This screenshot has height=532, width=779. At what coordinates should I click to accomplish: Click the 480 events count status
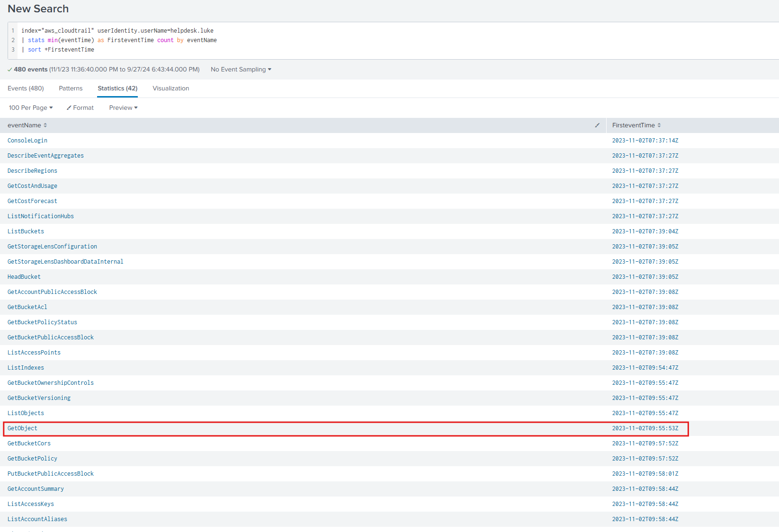pos(31,70)
